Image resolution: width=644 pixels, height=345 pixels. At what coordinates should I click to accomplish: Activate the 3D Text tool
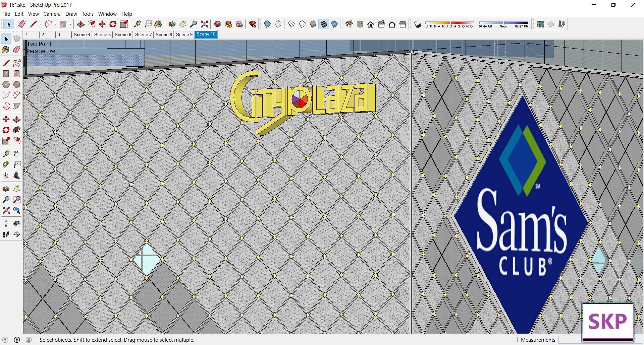17,175
